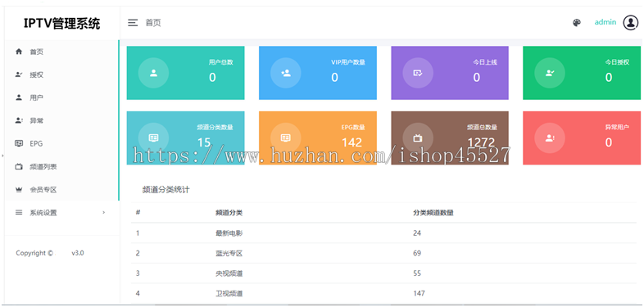Click 首页 breadcrumb in top bar

tap(153, 23)
